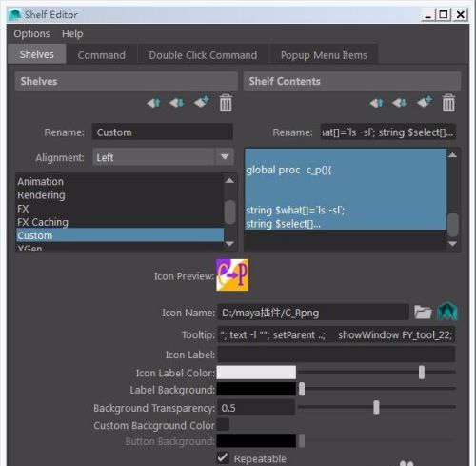Viewport: 476px width, 466px height.
Task: Open Popup Menu Items tab
Action: tap(324, 55)
